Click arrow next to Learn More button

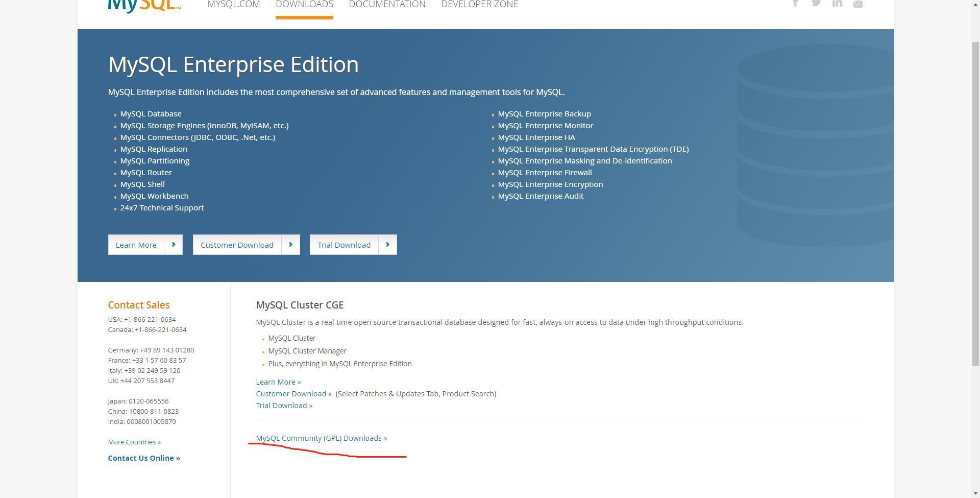[x=174, y=245]
